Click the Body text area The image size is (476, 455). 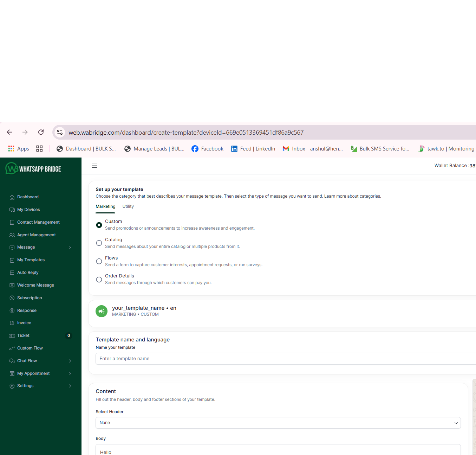point(278,450)
